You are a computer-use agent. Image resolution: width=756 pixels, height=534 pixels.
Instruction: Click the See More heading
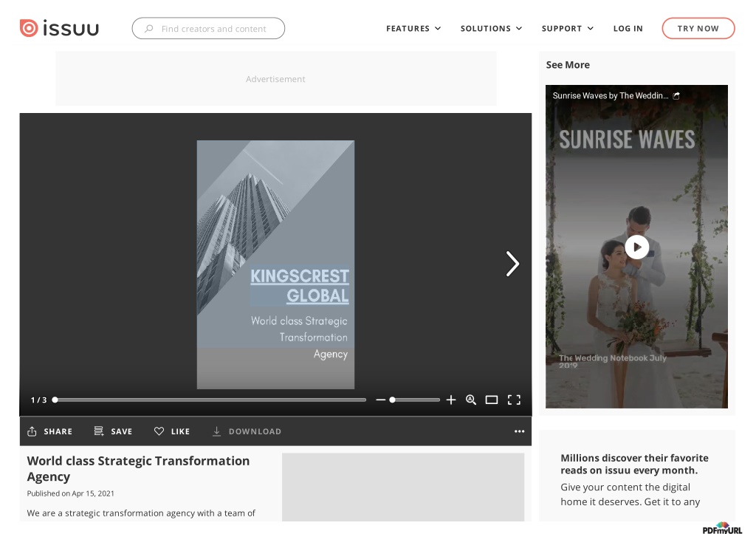[568, 65]
